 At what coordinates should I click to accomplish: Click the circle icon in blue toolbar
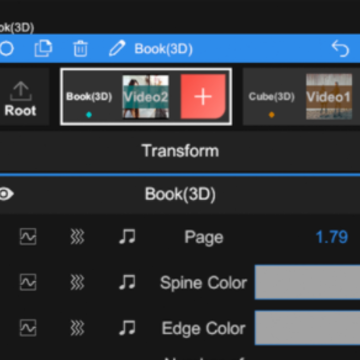coord(6,49)
